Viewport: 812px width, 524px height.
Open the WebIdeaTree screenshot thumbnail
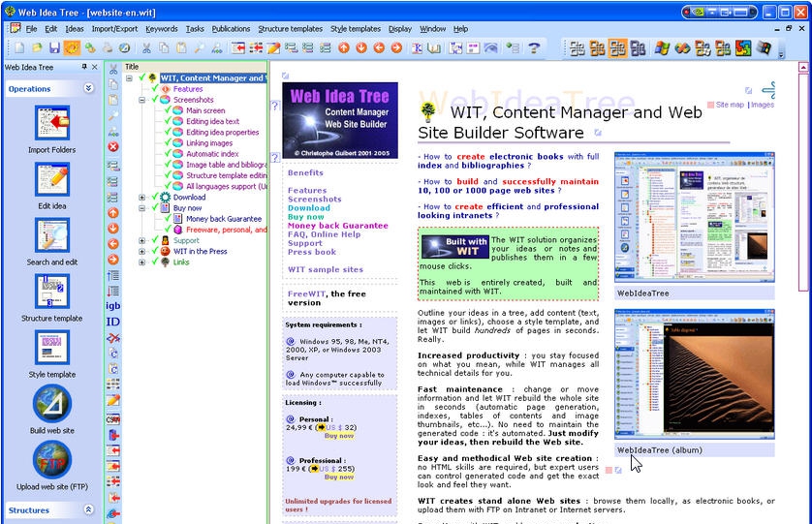pyautogui.click(x=695, y=217)
